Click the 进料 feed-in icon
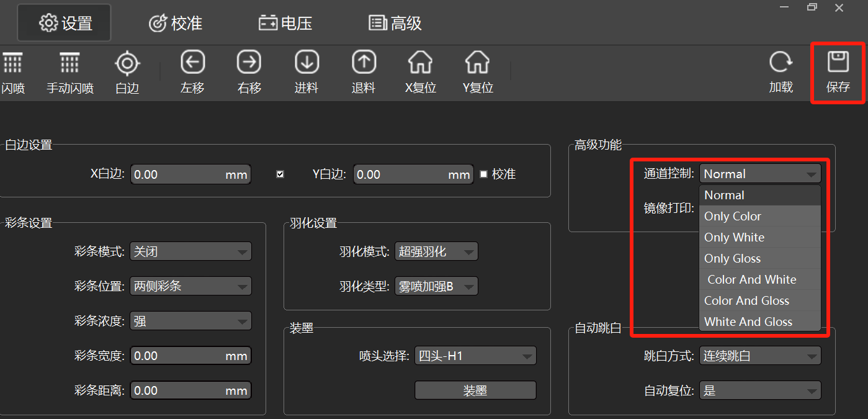Image resolution: width=868 pixels, height=419 pixels. (306, 63)
